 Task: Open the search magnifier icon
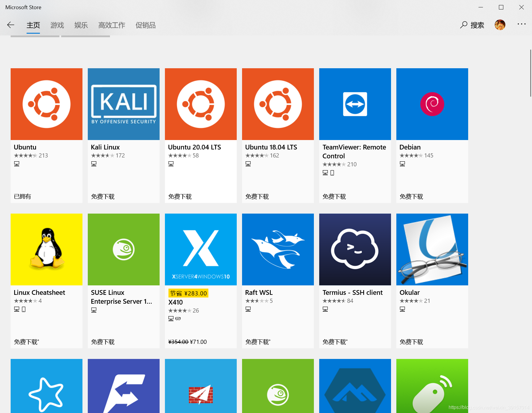[x=464, y=25]
